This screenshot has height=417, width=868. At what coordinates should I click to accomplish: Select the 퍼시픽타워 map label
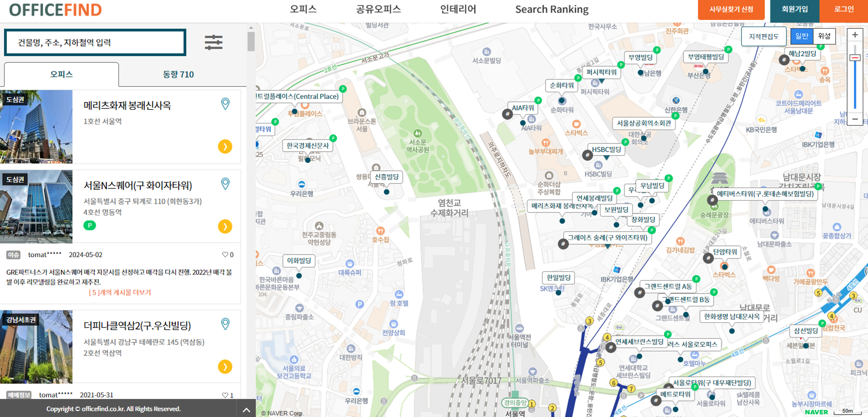coord(602,73)
